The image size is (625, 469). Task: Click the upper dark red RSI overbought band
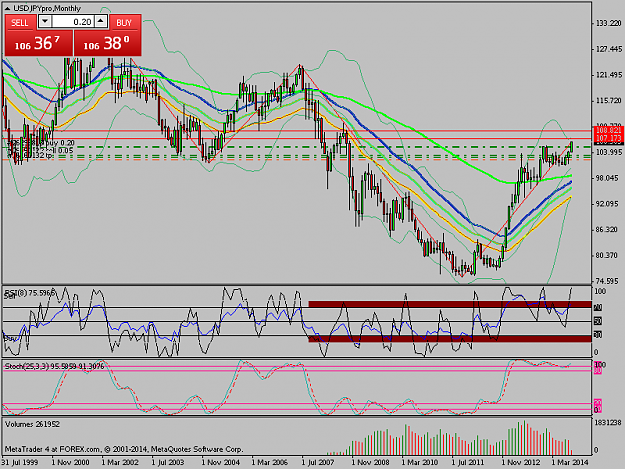point(450,304)
